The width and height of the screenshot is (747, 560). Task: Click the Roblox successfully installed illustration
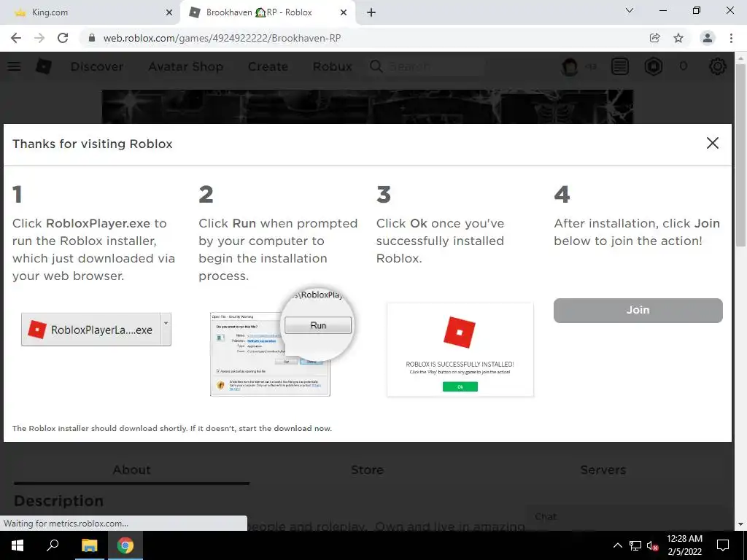point(460,349)
